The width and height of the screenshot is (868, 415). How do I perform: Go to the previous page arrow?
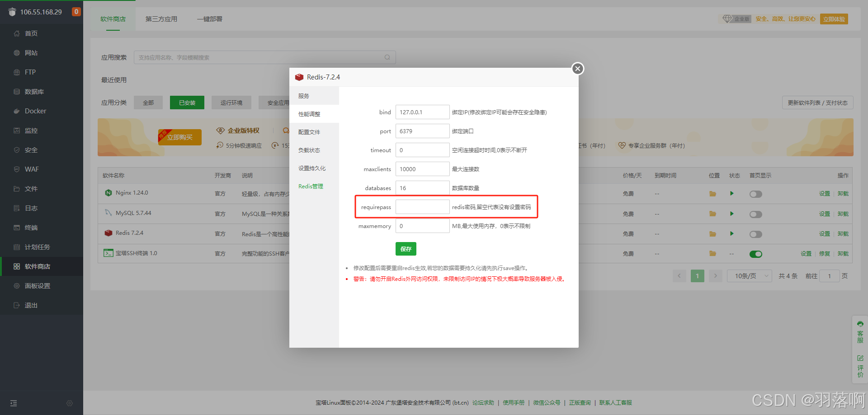(x=679, y=276)
